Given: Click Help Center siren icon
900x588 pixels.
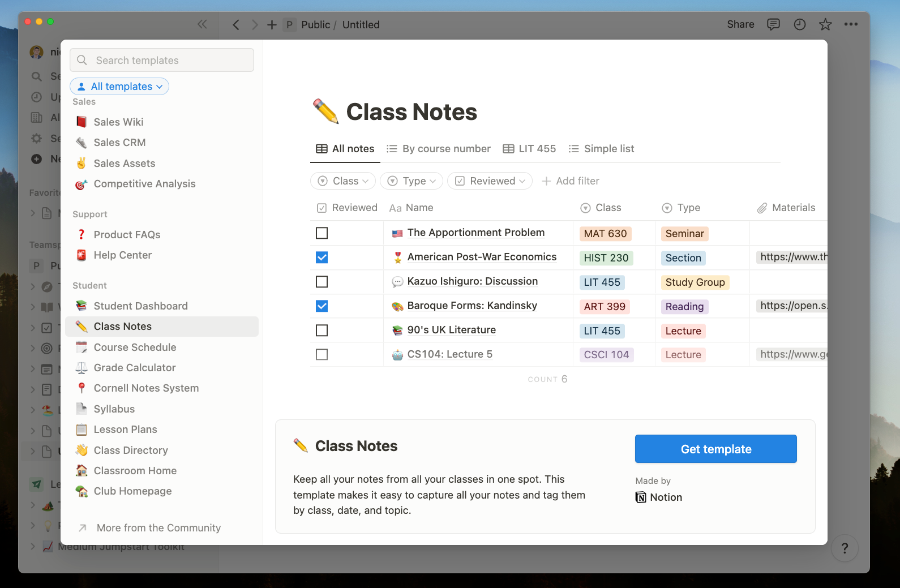Looking at the screenshot, I should coord(82,255).
